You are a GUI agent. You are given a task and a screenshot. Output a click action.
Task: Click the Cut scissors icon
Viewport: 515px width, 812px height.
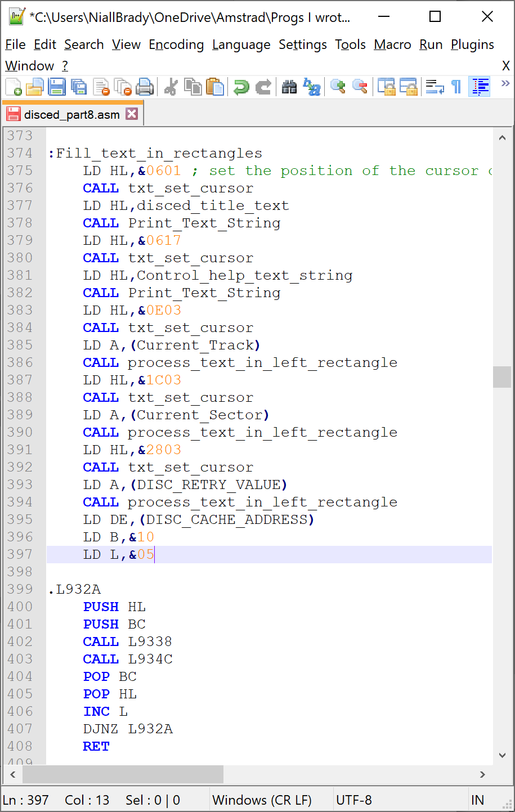click(171, 87)
